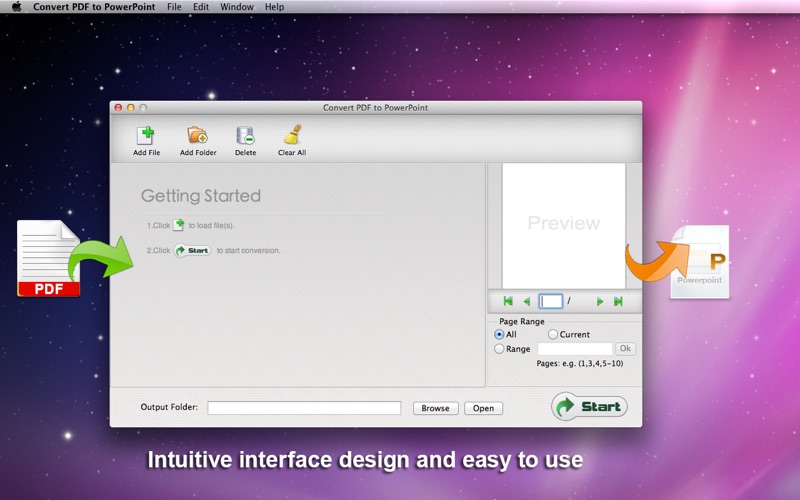Open the Edit menu
The height and width of the screenshot is (500, 800).
click(201, 7)
